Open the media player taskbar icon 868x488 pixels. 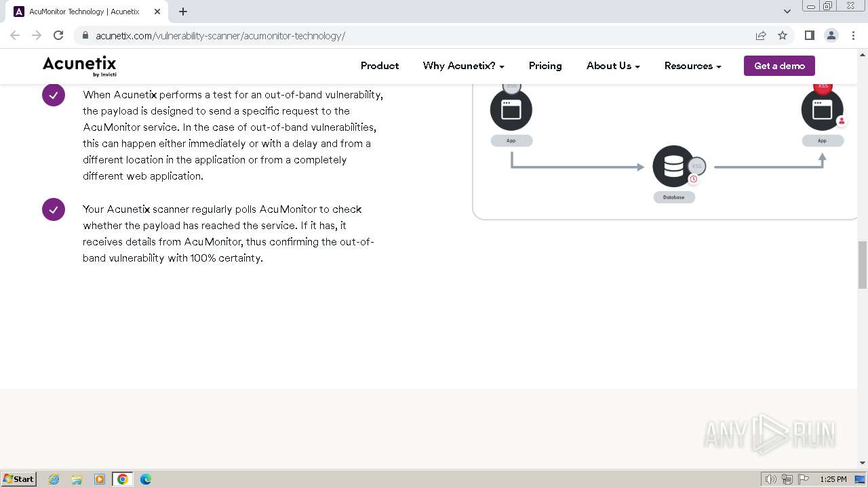click(100, 479)
